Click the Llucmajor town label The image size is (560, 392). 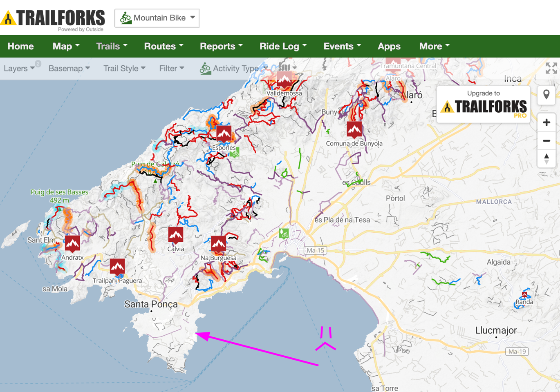pos(496,330)
